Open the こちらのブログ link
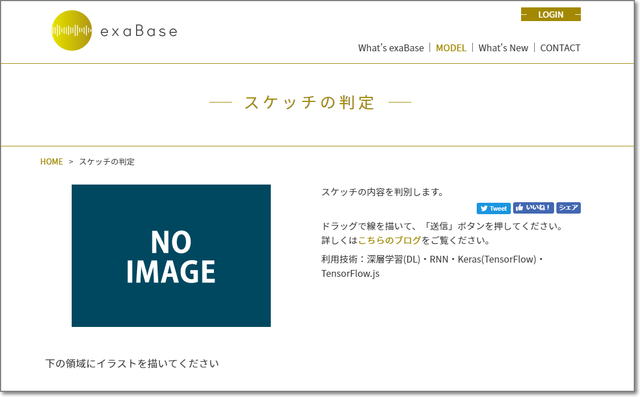 [389, 240]
